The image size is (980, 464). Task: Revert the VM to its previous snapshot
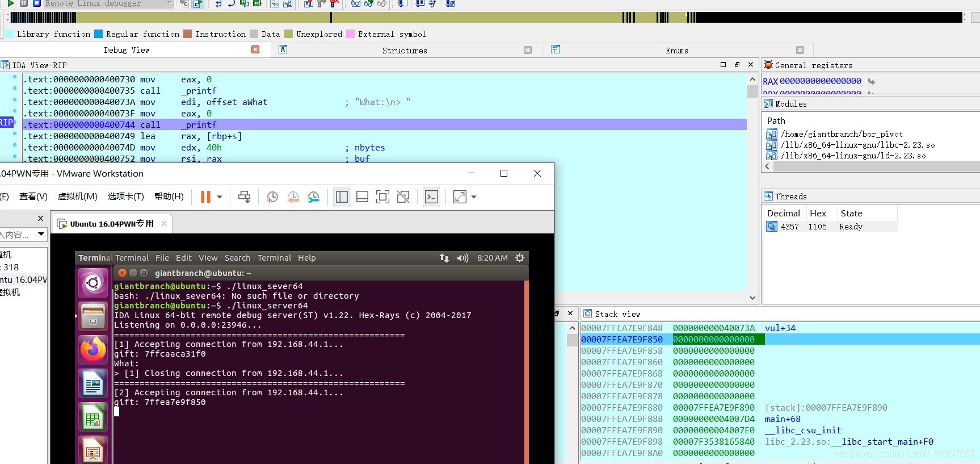(293, 197)
